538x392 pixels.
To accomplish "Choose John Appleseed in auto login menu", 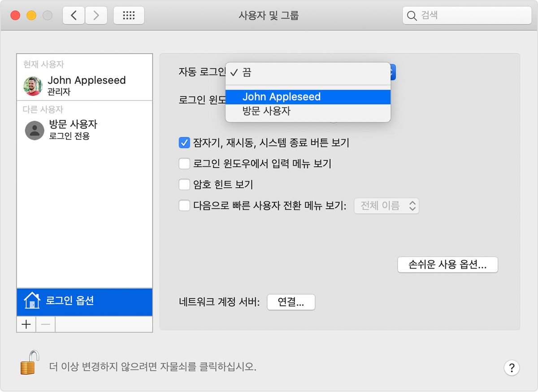I will coord(308,97).
